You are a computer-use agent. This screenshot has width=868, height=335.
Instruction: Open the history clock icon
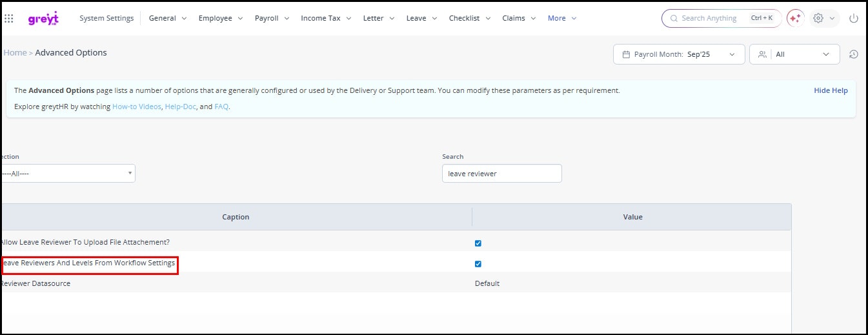(854, 54)
